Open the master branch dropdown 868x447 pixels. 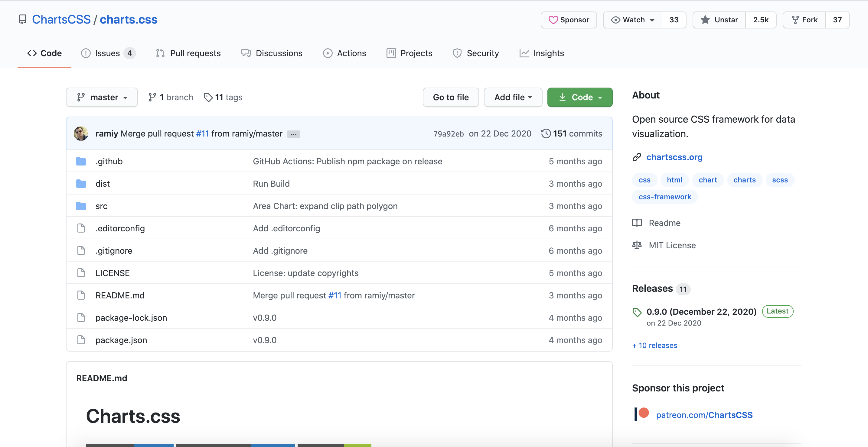click(x=102, y=97)
